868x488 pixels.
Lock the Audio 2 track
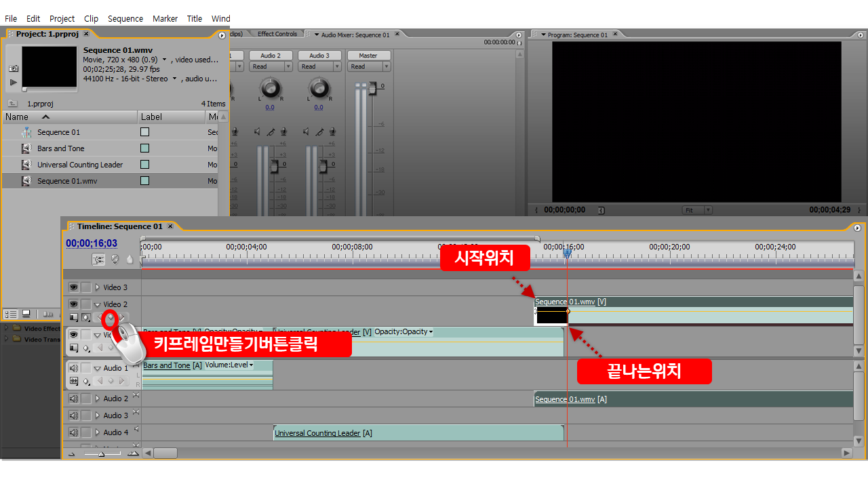tap(86, 399)
